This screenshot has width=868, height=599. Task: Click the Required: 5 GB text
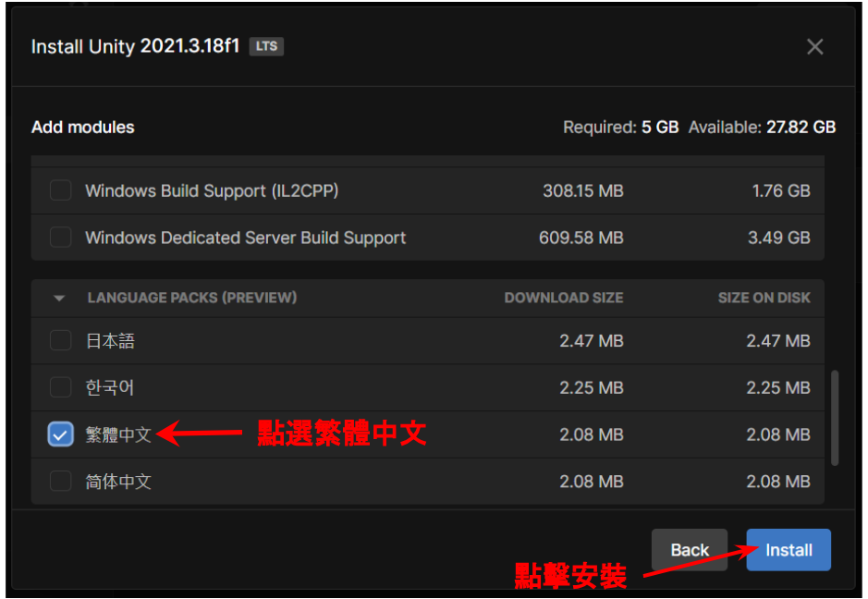coord(620,128)
